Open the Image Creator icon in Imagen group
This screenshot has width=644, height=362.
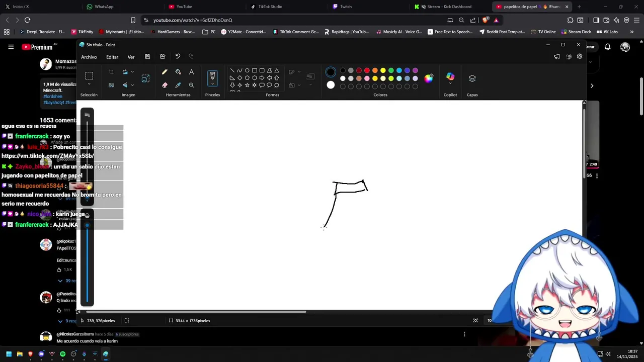[145, 78]
